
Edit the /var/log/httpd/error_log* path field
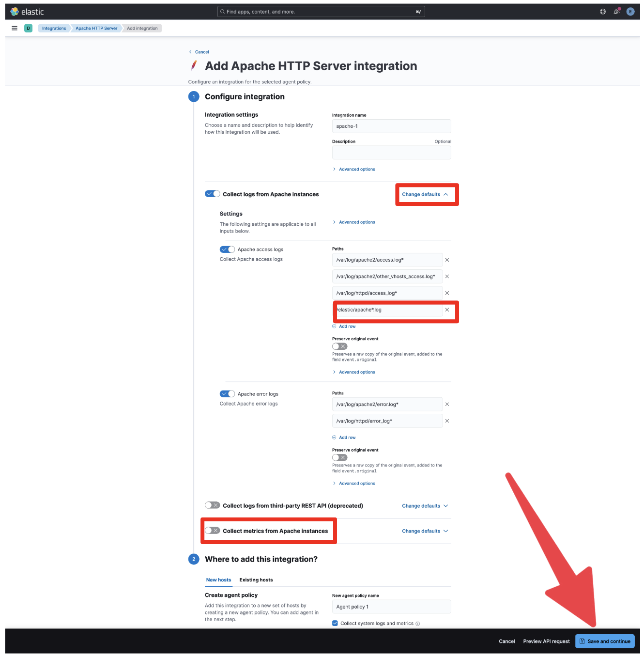(x=387, y=421)
